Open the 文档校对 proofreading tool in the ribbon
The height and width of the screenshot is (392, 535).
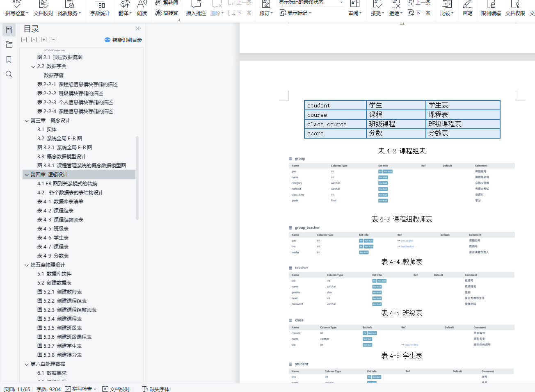pos(43,8)
